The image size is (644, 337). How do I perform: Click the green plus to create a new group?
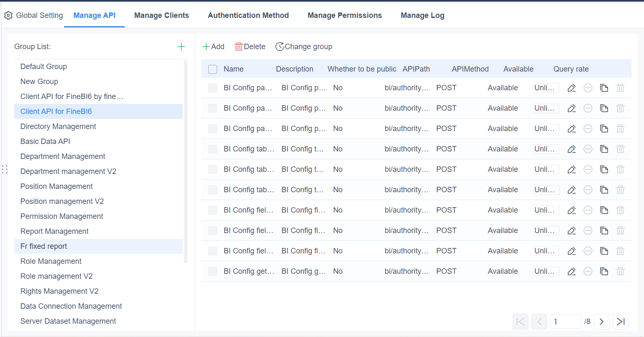pyautogui.click(x=181, y=46)
